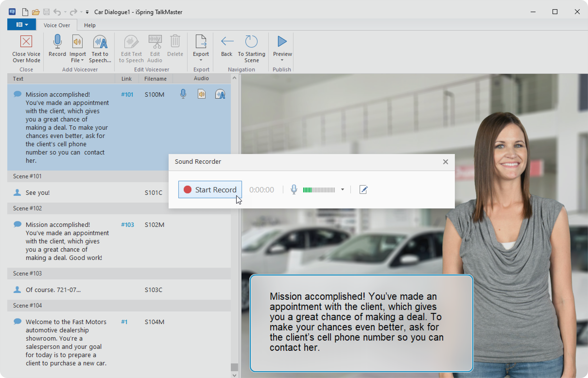Click the new document icon in title bar
This screenshot has width=588, height=378.
(25, 12)
